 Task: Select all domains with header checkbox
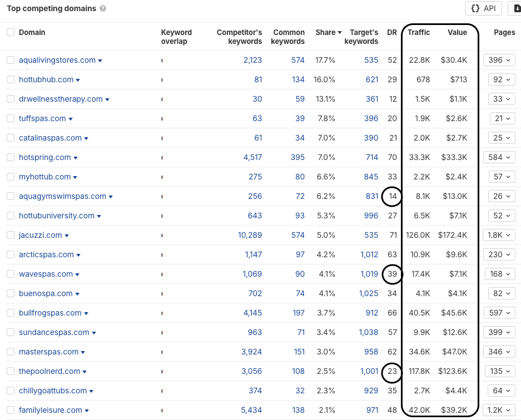pos(11,32)
